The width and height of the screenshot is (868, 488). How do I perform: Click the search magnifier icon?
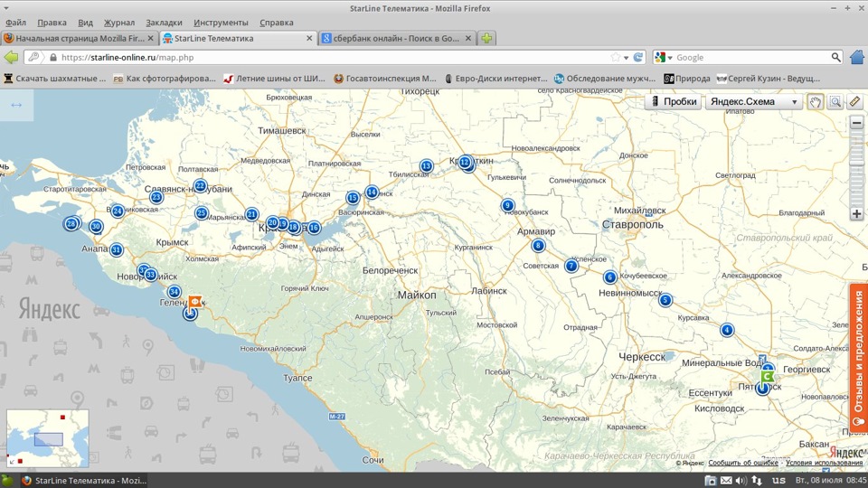pyautogui.click(x=835, y=58)
